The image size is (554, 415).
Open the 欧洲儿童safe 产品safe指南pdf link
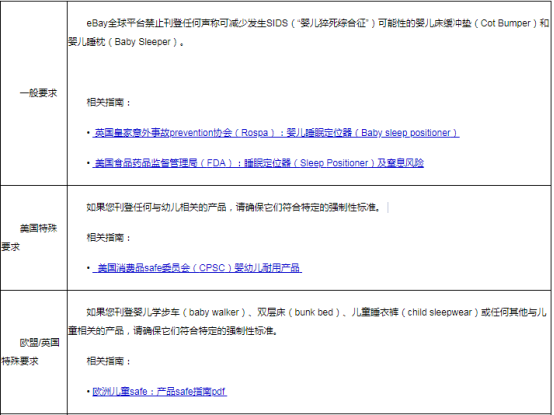[x=159, y=391]
